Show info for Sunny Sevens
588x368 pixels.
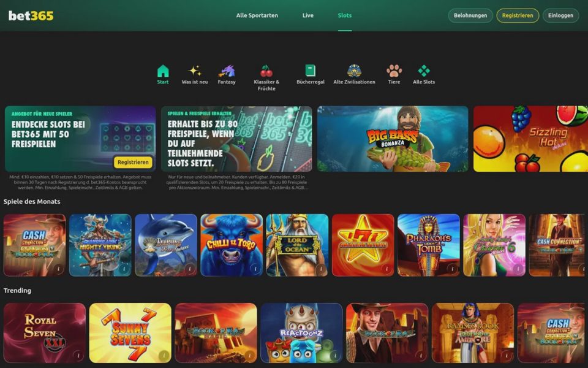pyautogui.click(x=164, y=355)
